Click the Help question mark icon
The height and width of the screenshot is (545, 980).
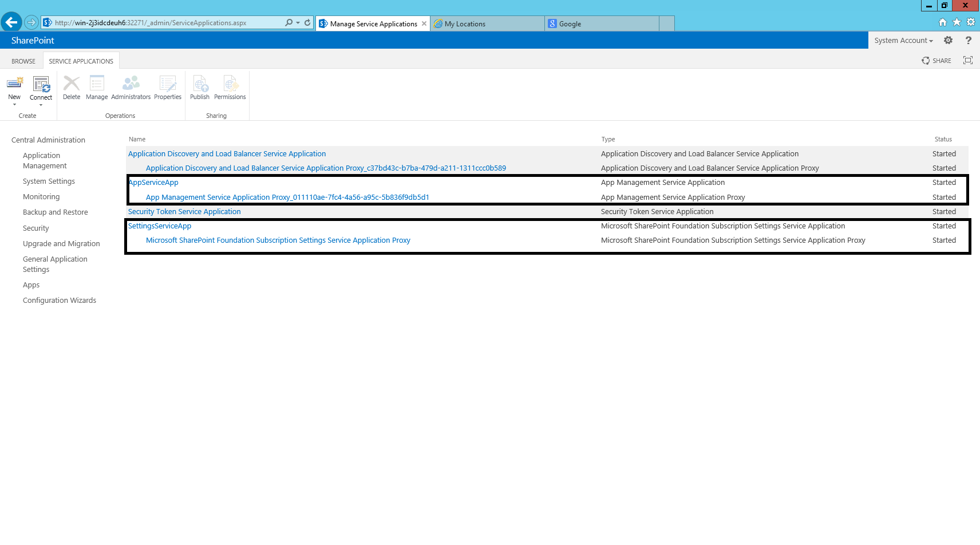968,40
